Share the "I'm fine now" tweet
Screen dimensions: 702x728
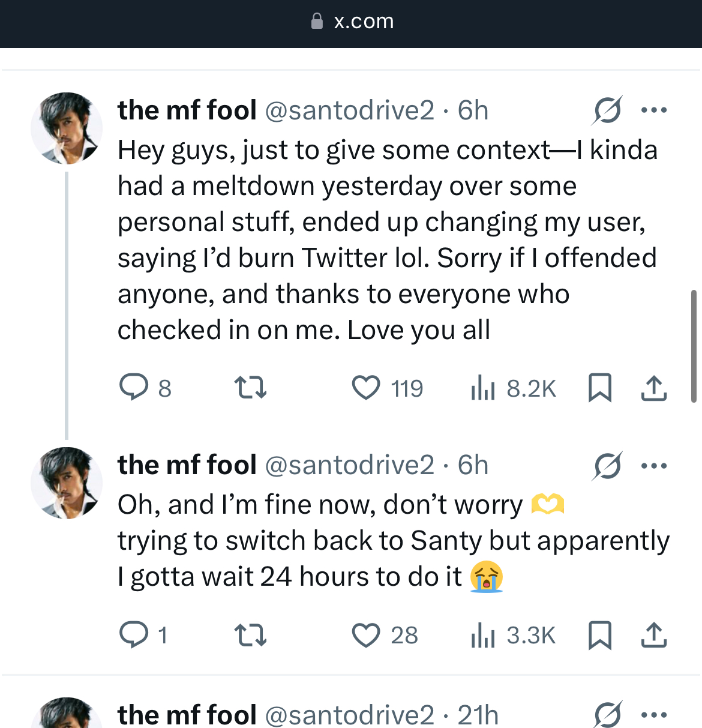click(654, 634)
